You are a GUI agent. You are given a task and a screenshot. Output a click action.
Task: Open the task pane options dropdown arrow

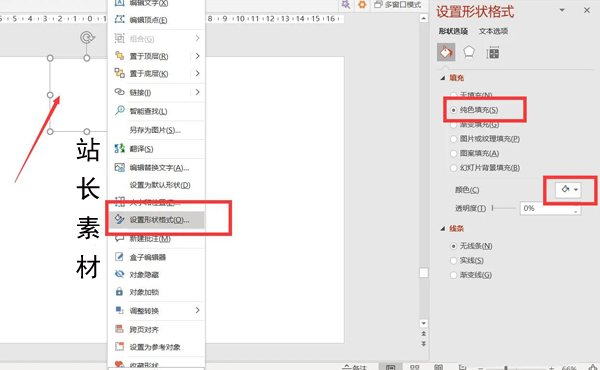(562, 10)
